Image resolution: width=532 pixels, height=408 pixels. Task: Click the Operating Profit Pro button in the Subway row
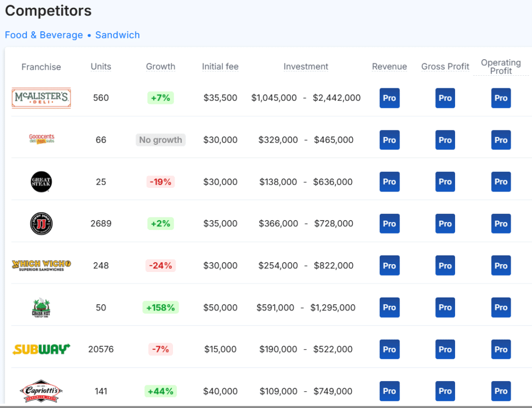click(501, 349)
